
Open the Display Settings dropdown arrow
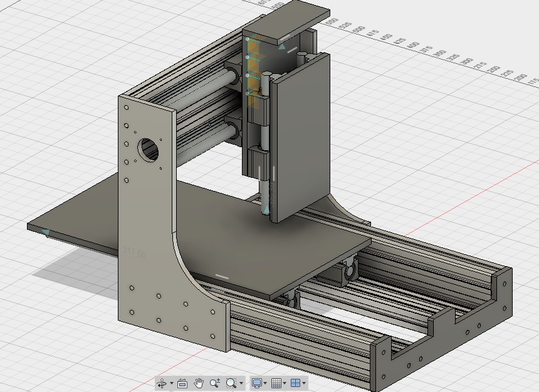click(x=265, y=383)
